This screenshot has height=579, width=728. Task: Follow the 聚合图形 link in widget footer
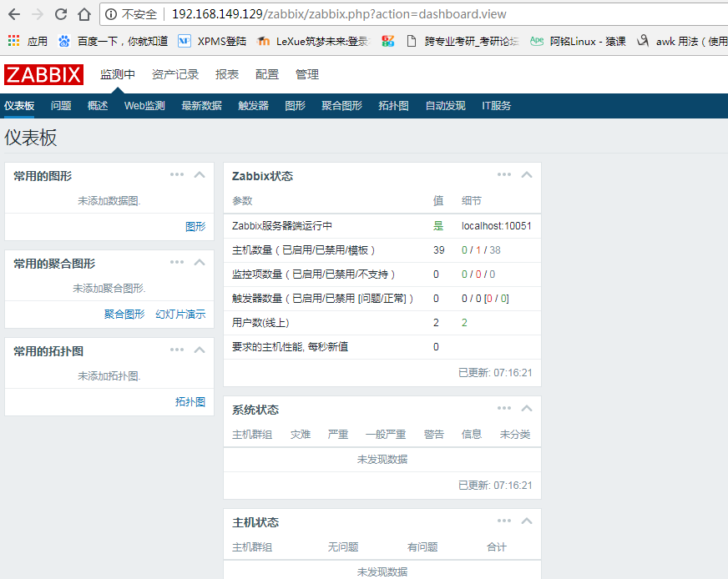click(124, 314)
